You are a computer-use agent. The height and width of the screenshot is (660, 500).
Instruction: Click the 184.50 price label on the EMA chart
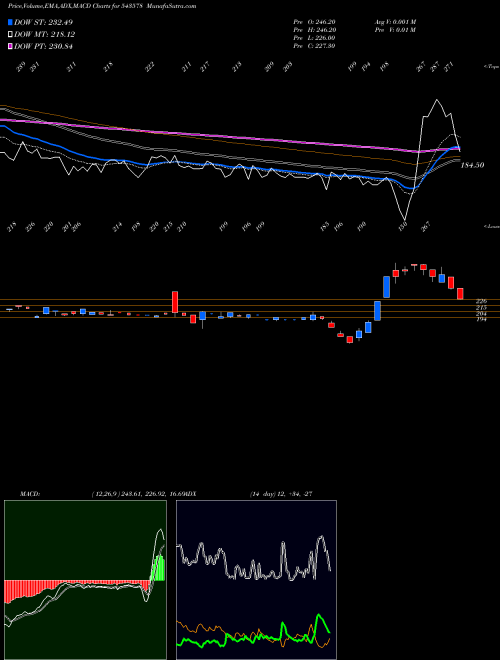472,165
